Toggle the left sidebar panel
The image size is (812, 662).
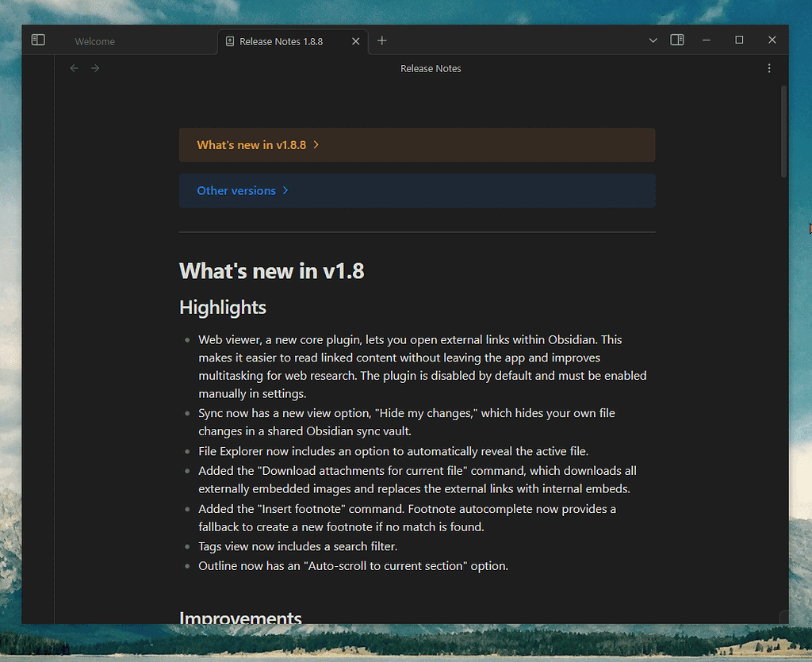pos(37,40)
